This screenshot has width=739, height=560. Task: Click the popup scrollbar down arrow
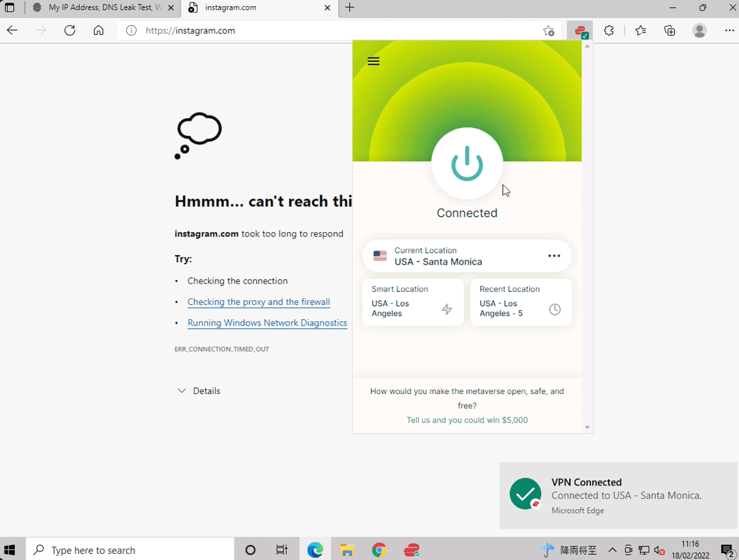tap(587, 428)
